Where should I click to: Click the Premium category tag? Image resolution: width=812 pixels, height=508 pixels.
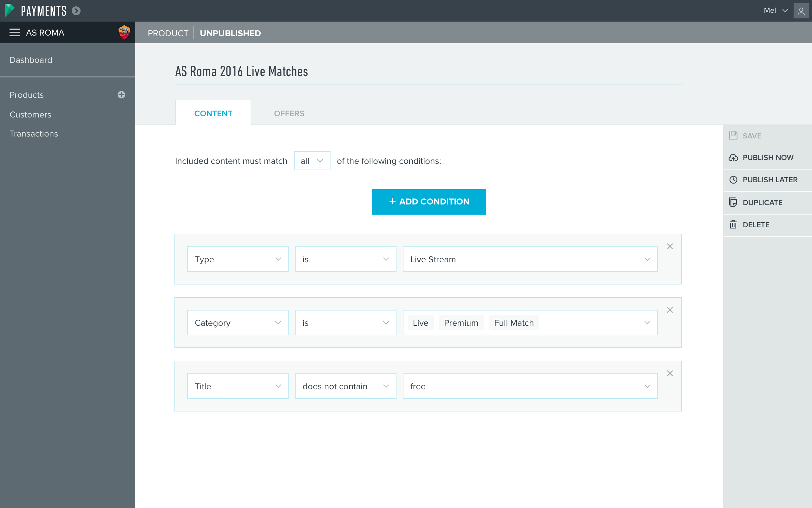[x=461, y=323]
